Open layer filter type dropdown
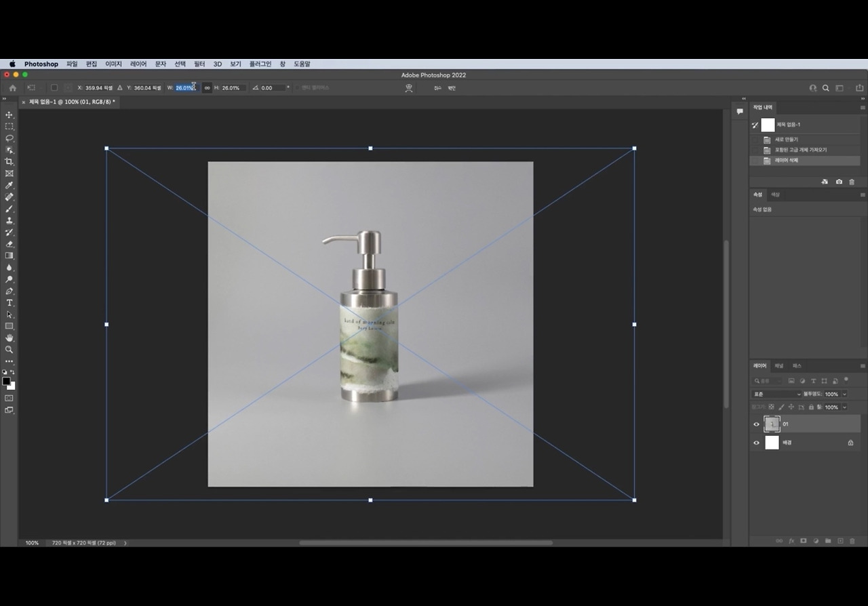868x606 pixels. [x=768, y=381]
